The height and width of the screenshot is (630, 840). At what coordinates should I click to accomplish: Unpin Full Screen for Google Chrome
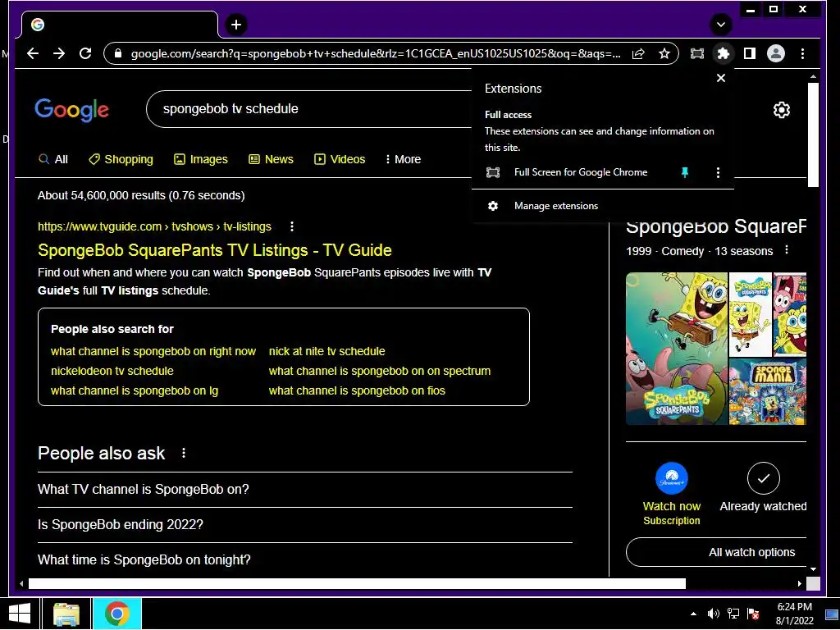coord(685,172)
